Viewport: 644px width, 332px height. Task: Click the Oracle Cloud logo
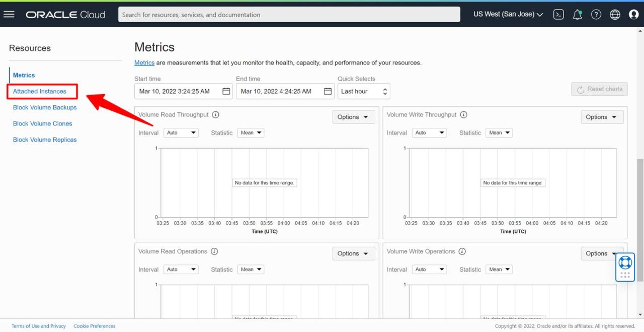pyautogui.click(x=65, y=15)
